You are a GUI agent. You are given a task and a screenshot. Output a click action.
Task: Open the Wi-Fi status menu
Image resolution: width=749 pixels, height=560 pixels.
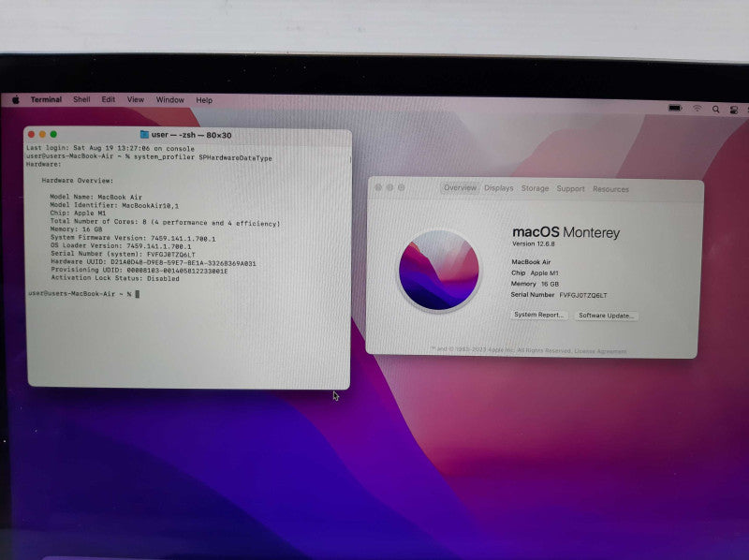pos(698,109)
